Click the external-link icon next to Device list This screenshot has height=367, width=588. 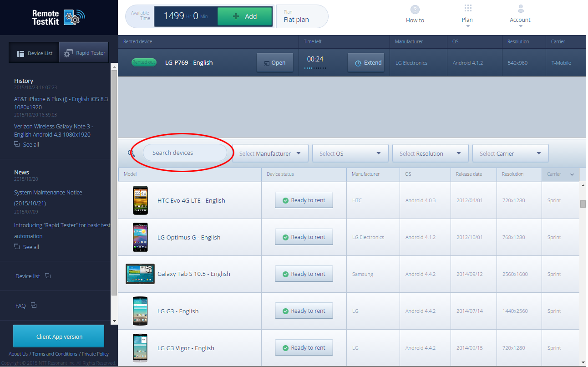(x=48, y=276)
